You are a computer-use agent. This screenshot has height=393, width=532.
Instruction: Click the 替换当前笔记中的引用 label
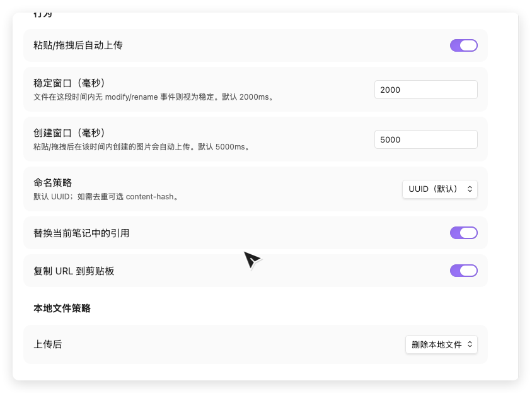(x=81, y=233)
